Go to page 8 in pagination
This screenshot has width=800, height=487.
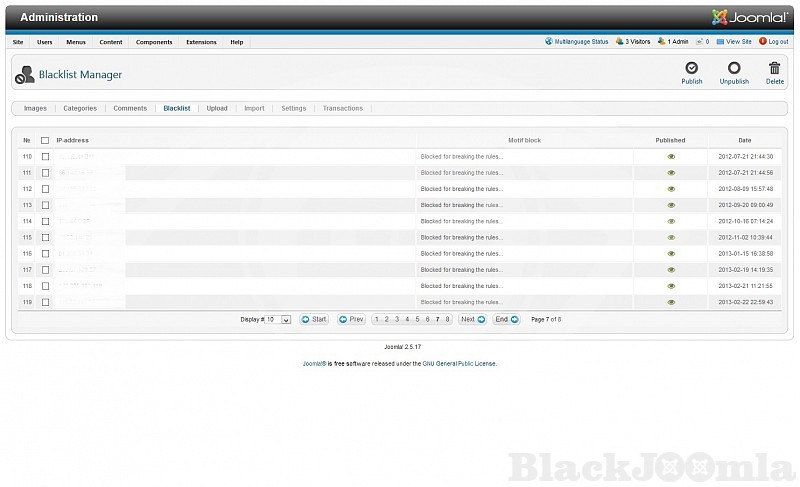(447, 320)
